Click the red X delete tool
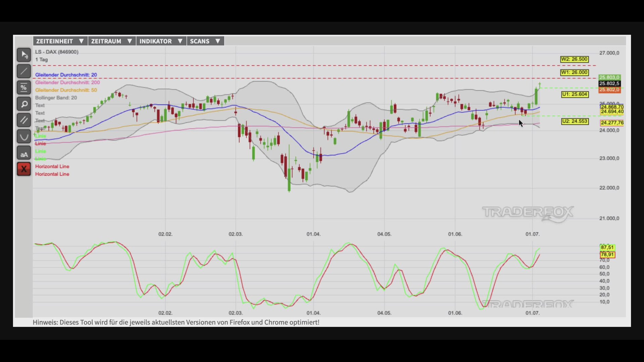The image size is (644, 362). [x=24, y=169]
